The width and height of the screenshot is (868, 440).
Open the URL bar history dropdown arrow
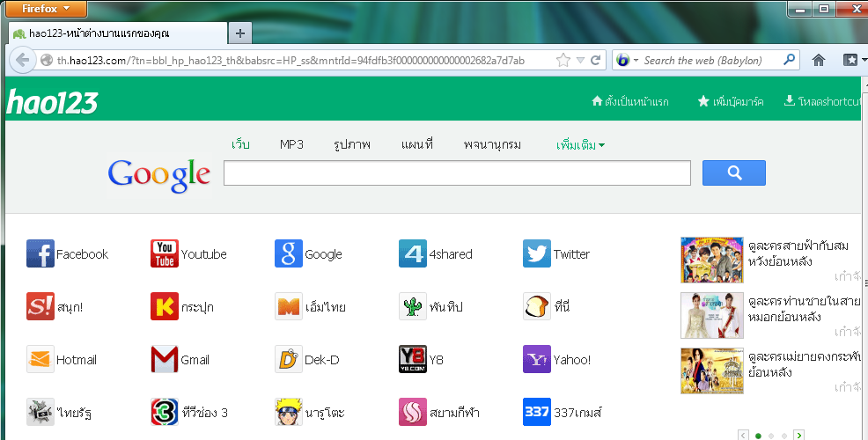580,61
